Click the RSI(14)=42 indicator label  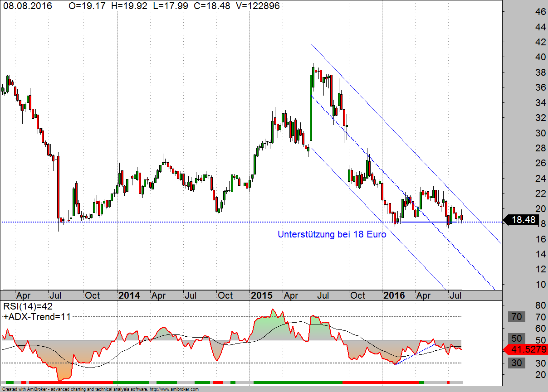[28, 306]
